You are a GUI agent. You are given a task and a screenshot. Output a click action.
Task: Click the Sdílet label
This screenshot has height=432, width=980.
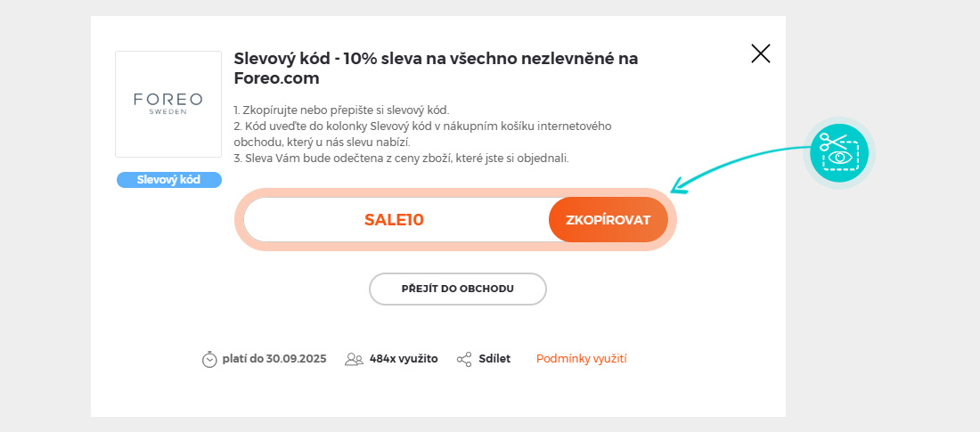[494, 359]
